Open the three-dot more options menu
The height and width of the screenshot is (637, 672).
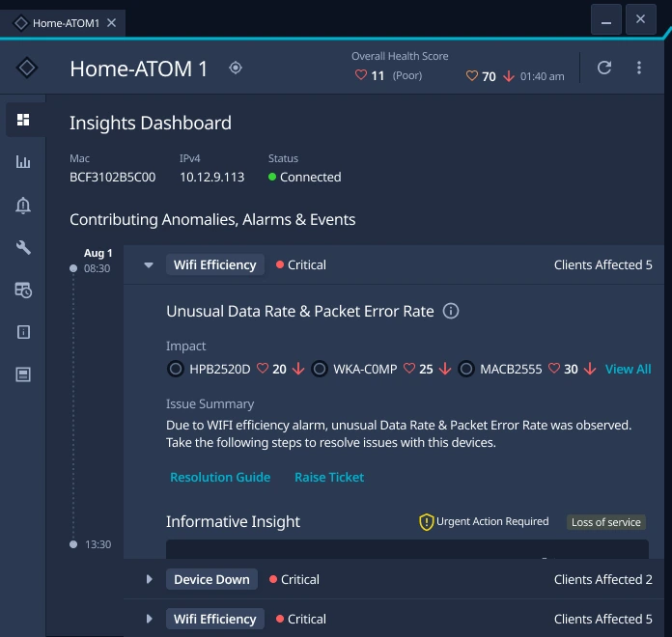[639, 68]
